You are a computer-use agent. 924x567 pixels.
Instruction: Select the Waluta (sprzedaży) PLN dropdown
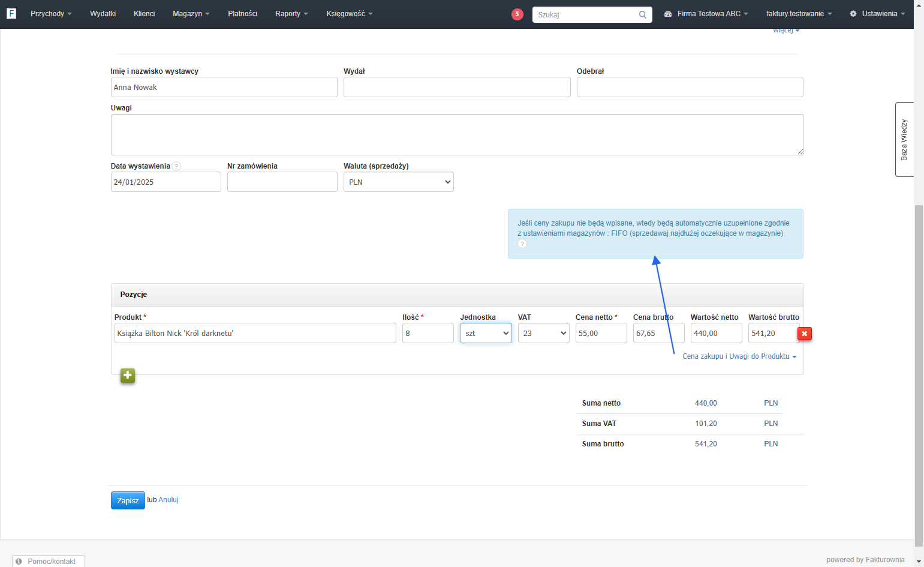[399, 182]
